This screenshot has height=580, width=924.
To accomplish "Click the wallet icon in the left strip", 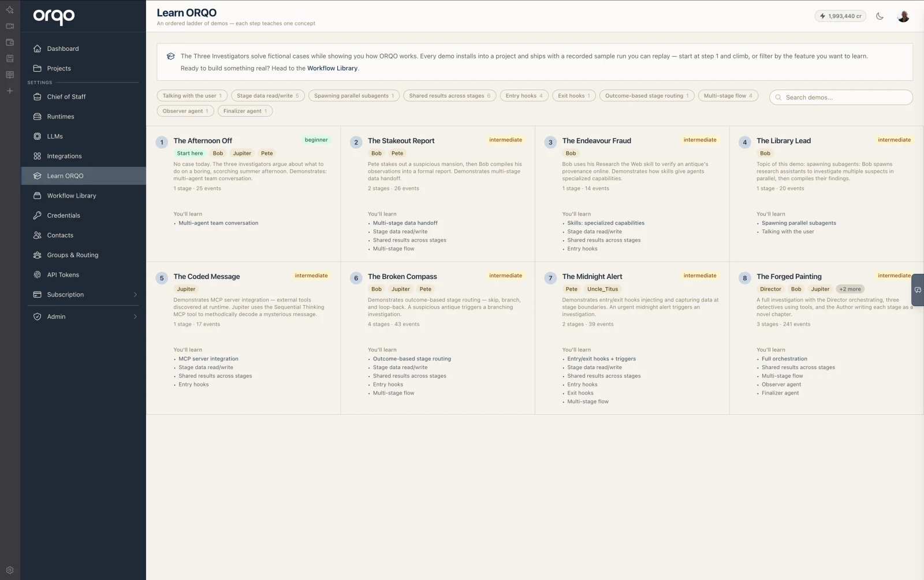I will click(x=10, y=42).
